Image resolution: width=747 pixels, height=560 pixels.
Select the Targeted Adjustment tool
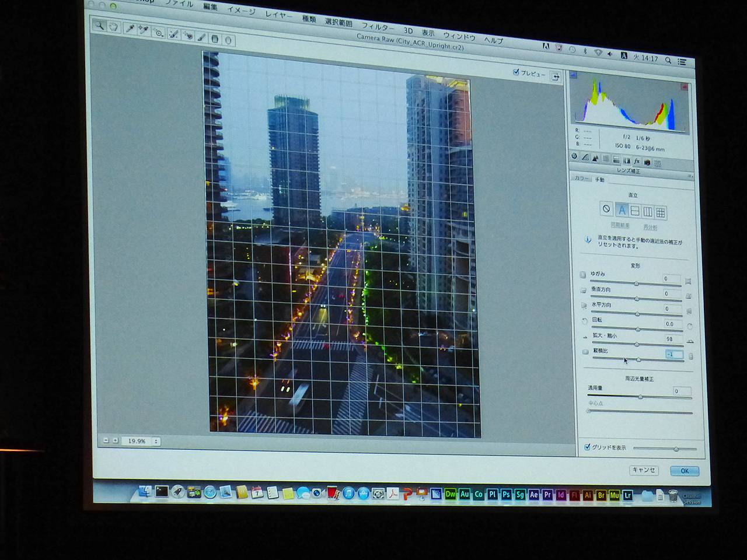click(158, 32)
